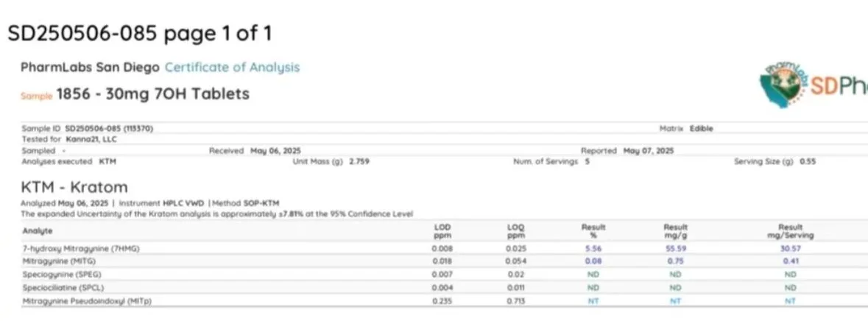The image size is (868, 324).
Task: Click 'Analyte' column header
Action: (x=38, y=231)
